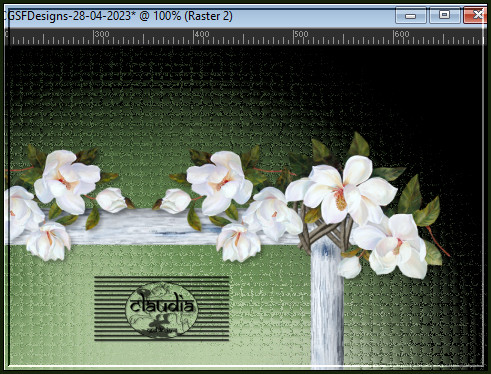
Task: Click the 300 mark on the ruler
Action: pos(102,34)
